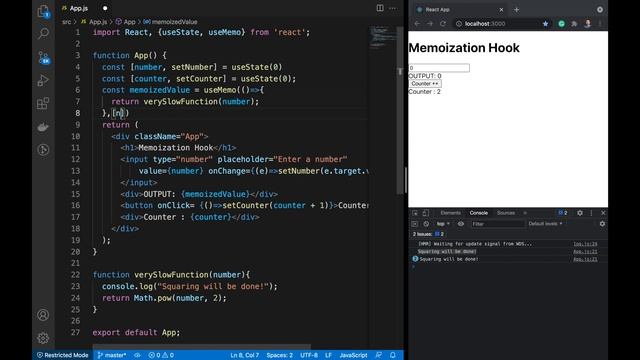Open the DevTools issues counter badge

click(x=563, y=213)
